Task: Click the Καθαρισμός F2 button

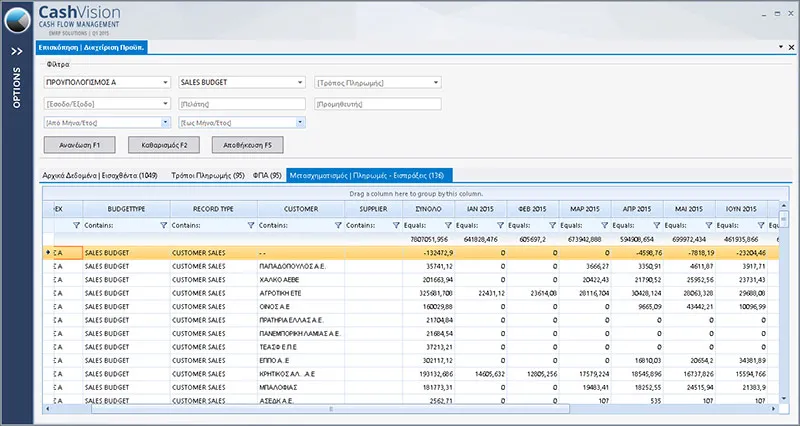Action: 164,145
